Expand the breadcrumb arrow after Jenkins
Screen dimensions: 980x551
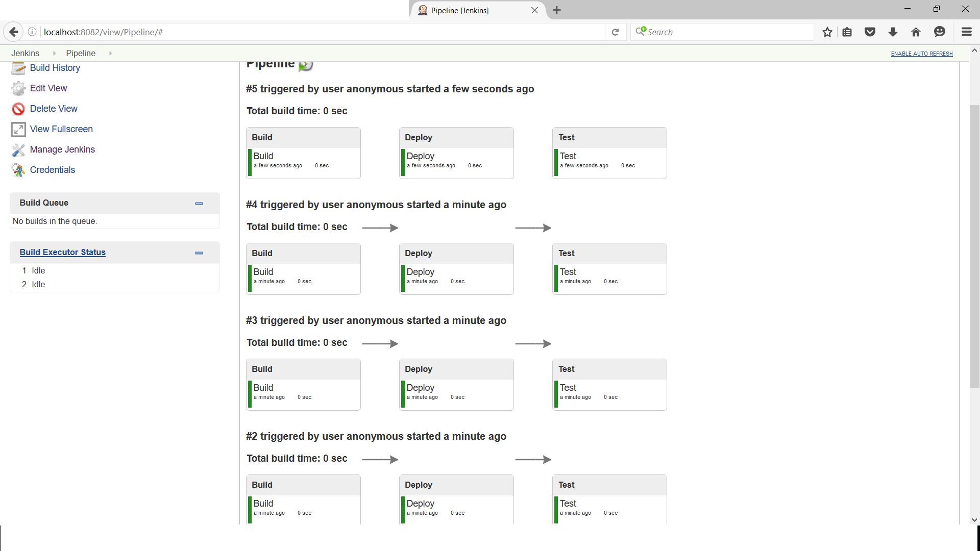[54, 53]
